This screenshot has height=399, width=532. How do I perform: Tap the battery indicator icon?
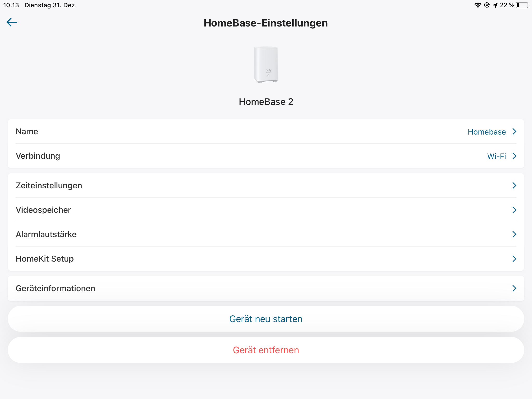click(x=522, y=5)
